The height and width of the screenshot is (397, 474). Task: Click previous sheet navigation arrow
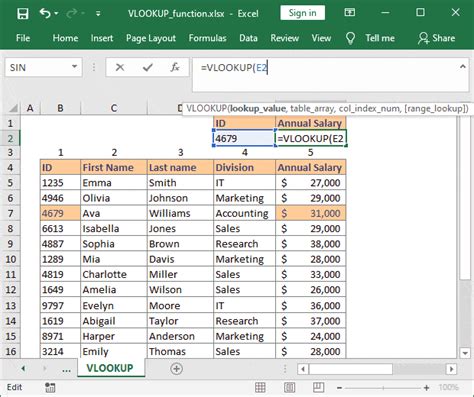(23, 369)
